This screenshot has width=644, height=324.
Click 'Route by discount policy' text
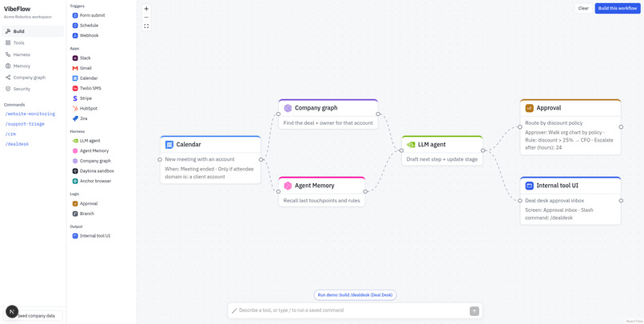tap(554, 123)
